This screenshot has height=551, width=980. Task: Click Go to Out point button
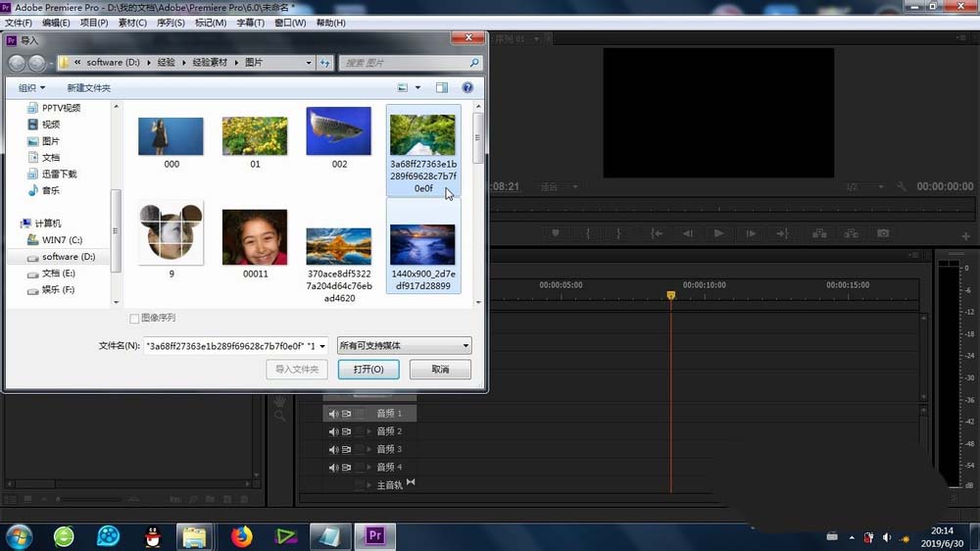click(782, 233)
